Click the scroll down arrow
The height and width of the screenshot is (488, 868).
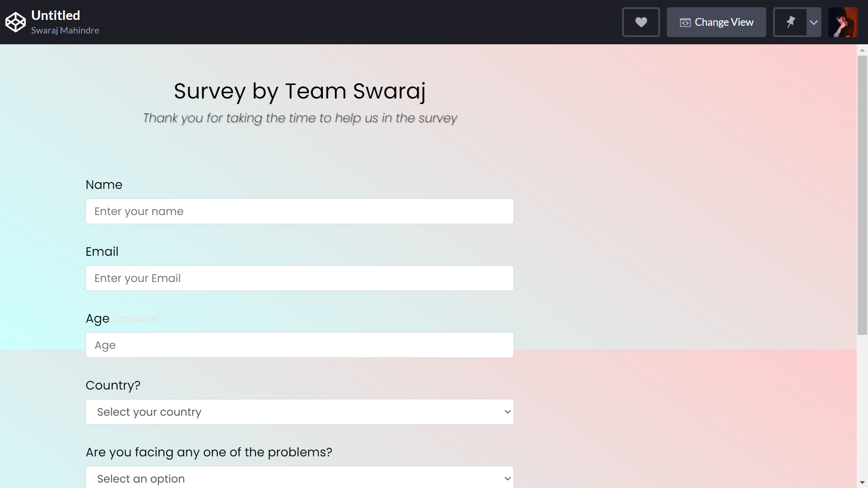(862, 483)
